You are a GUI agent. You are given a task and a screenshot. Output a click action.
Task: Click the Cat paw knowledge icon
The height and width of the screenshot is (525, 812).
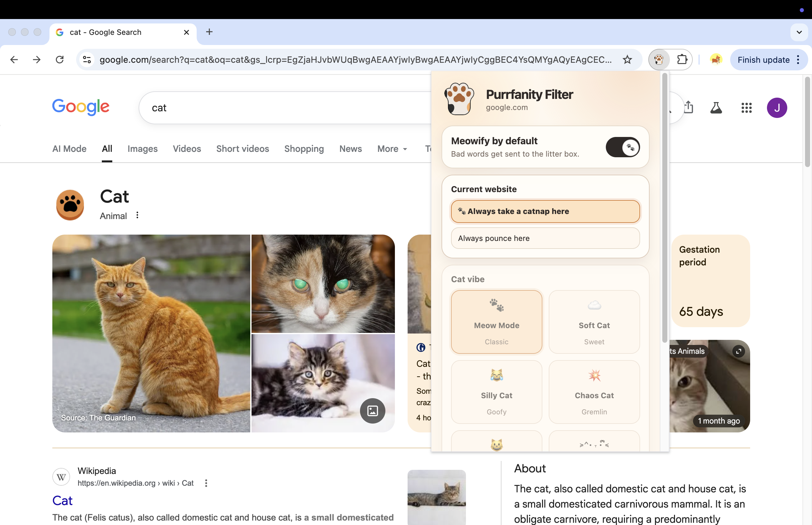pyautogui.click(x=70, y=205)
